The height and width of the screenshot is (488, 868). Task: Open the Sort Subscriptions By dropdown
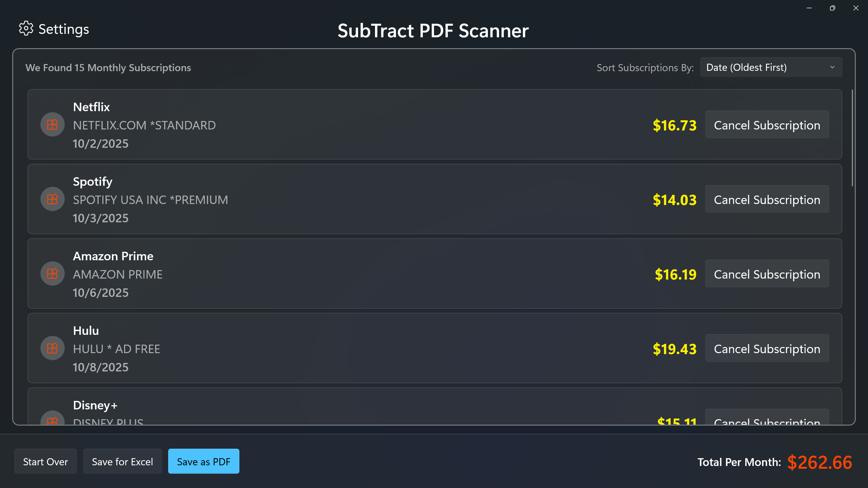coord(770,67)
